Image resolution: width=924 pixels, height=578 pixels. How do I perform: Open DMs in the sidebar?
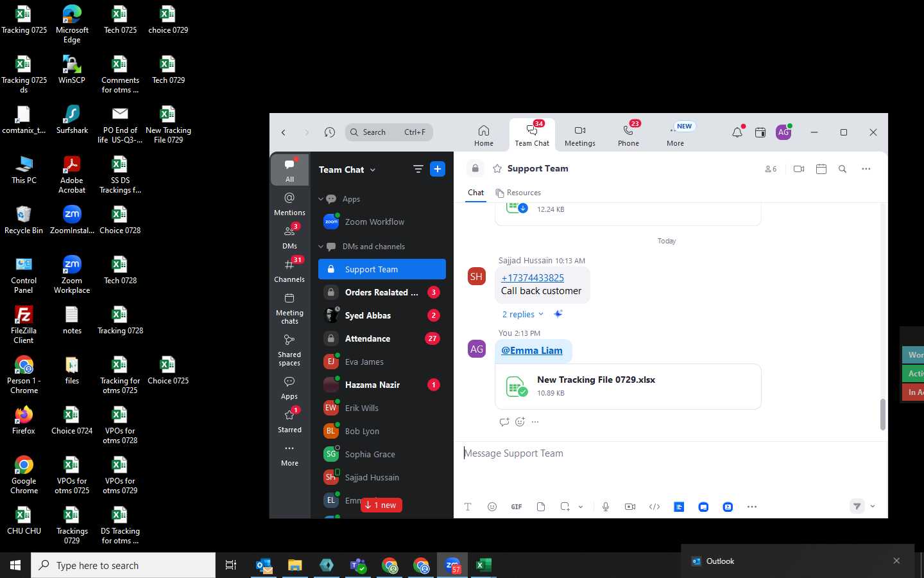click(289, 237)
